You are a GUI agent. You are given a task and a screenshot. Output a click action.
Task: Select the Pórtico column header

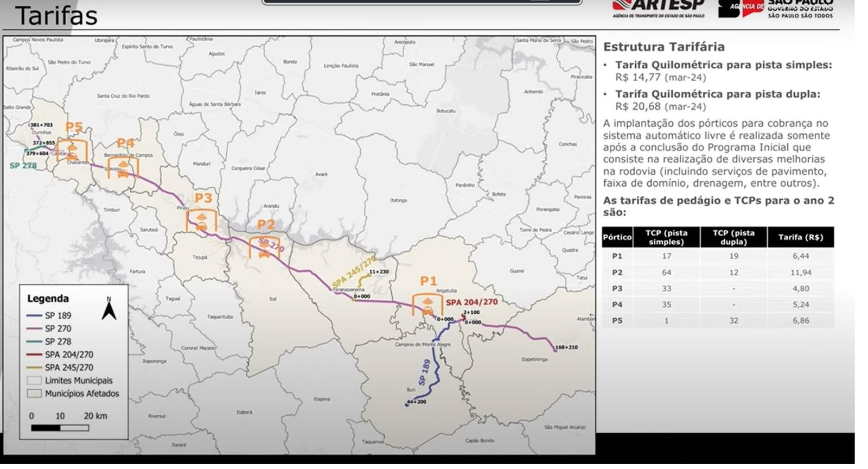tap(617, 237)
